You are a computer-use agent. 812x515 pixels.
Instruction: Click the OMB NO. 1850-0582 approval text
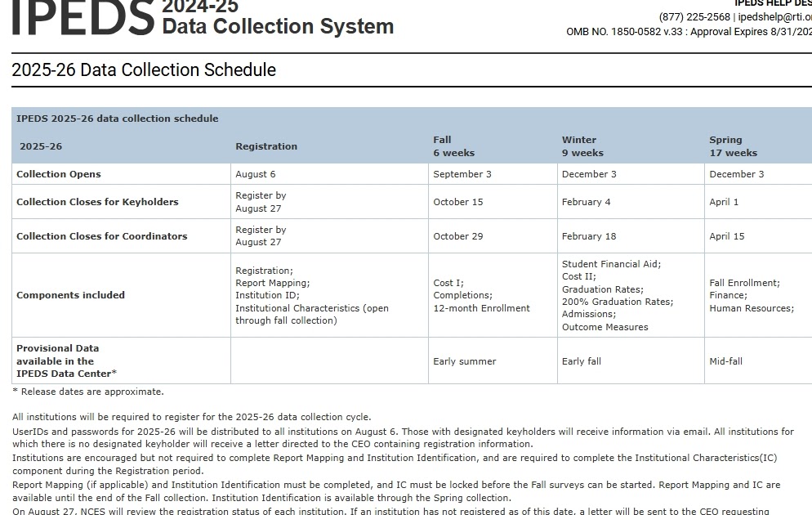[x=688, y=32]
